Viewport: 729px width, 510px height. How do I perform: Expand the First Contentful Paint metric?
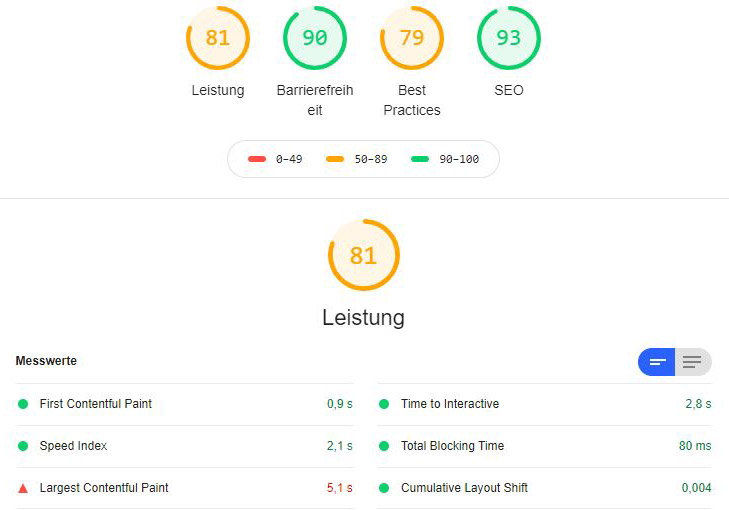96,404
